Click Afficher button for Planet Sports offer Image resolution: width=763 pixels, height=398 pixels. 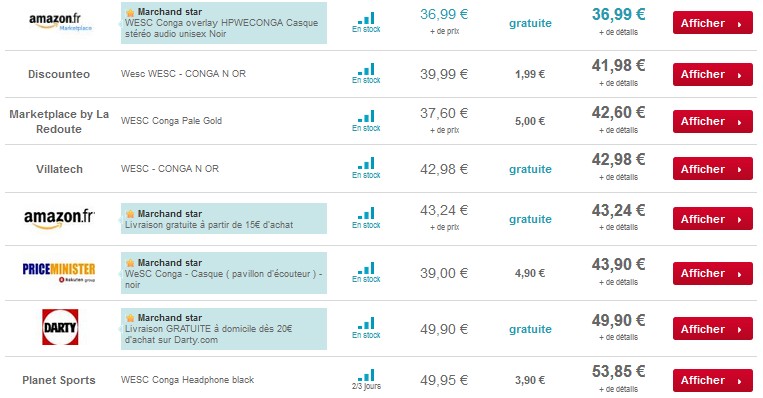point(712,380)
